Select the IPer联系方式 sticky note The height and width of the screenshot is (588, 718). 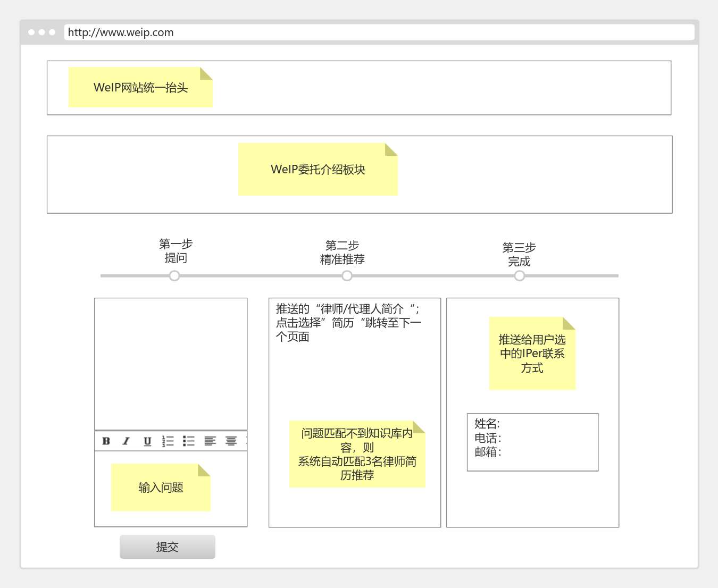click(x=531, y=353)
